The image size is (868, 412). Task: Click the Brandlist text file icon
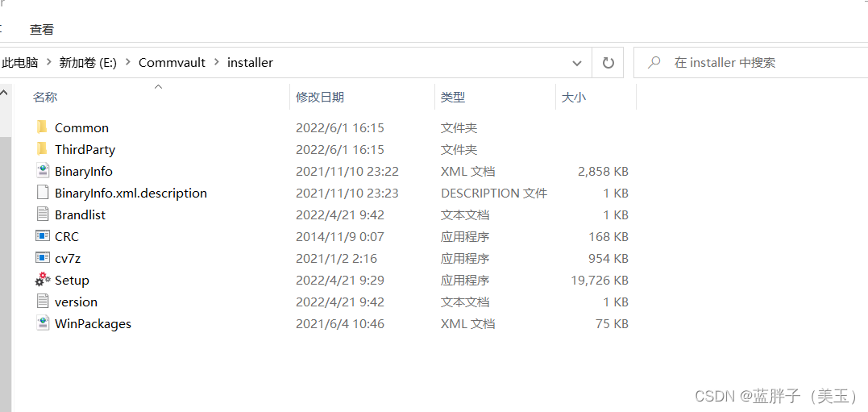click(43, 214)
